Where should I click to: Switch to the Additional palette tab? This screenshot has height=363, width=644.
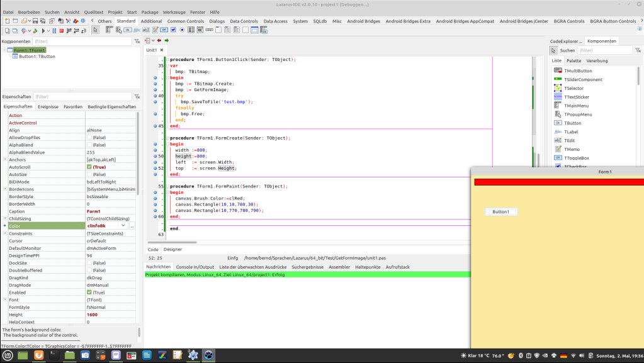(151, 21)
